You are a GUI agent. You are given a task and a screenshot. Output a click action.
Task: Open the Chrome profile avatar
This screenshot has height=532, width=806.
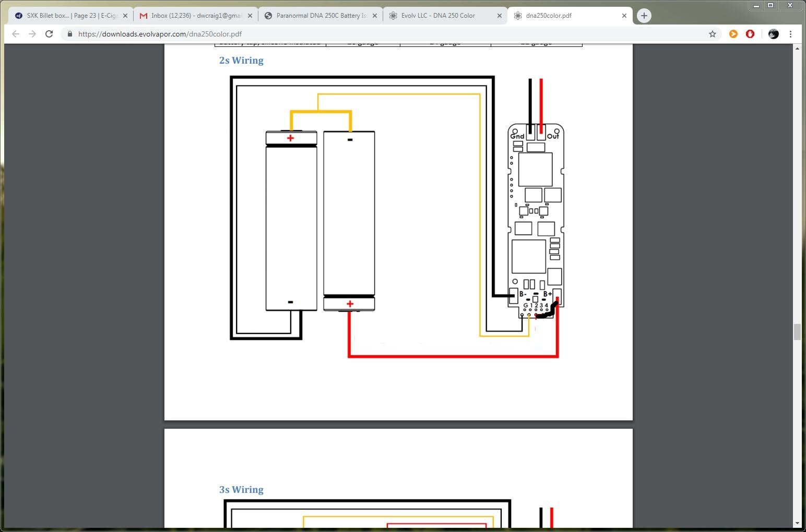(774, 34)
